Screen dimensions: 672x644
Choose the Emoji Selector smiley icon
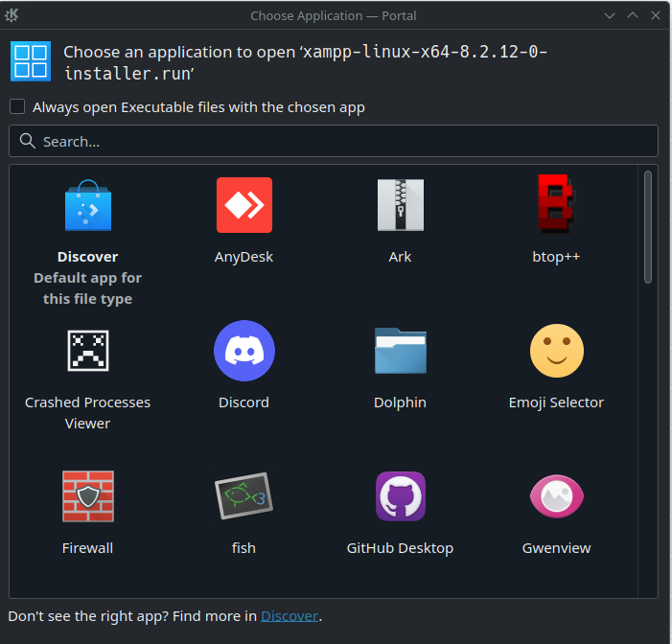[x=556, y=351]
